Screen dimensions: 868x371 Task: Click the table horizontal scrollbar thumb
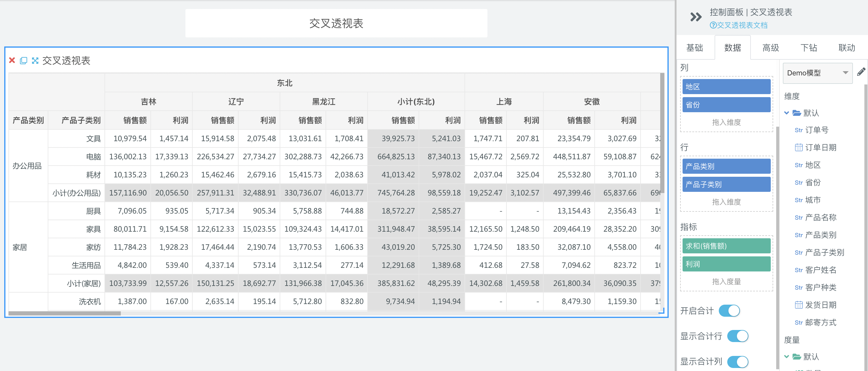65,313
